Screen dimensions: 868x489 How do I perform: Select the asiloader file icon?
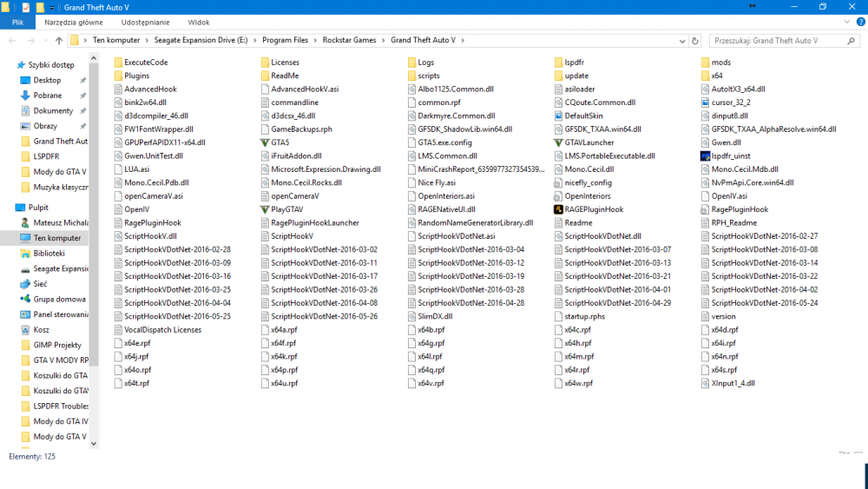[558, 89]
